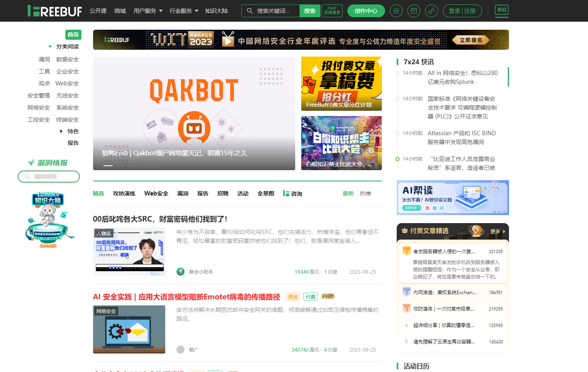588x372 pixels.
Task: Select the 精选 tab
Action: point(99,193)
